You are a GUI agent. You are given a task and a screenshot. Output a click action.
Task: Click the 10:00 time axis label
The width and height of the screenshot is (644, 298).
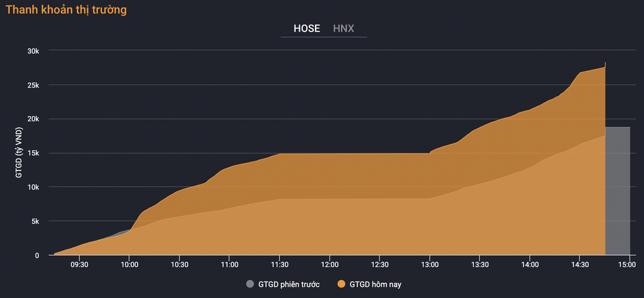click(x=129, y=265)
